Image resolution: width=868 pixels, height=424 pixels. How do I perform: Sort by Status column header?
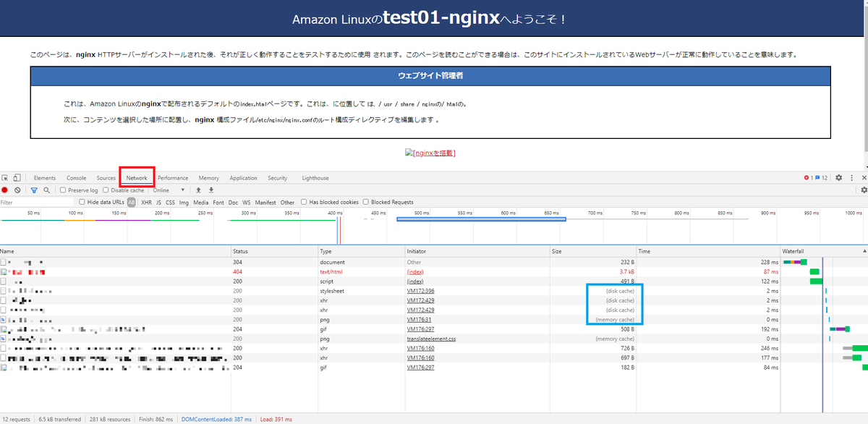(275, 251)
